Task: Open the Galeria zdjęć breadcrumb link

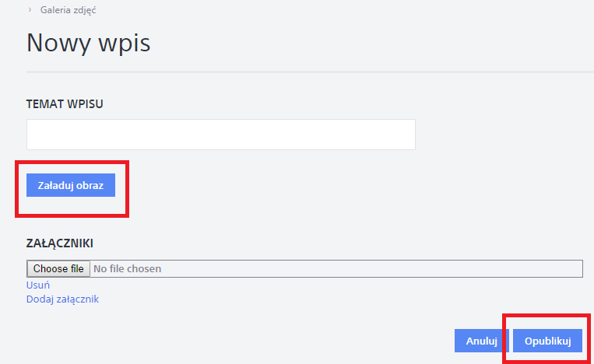Action: 69,10
